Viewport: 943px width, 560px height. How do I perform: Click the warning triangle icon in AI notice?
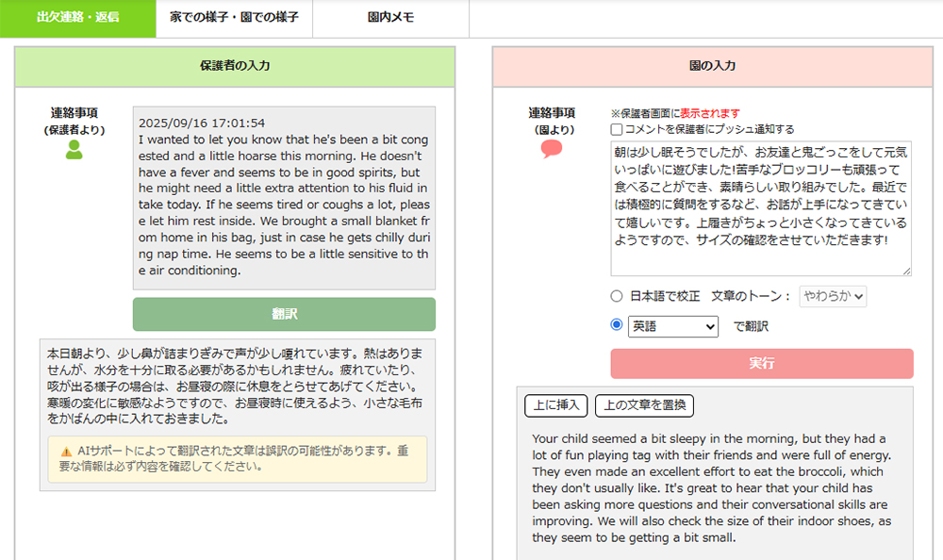66,452
